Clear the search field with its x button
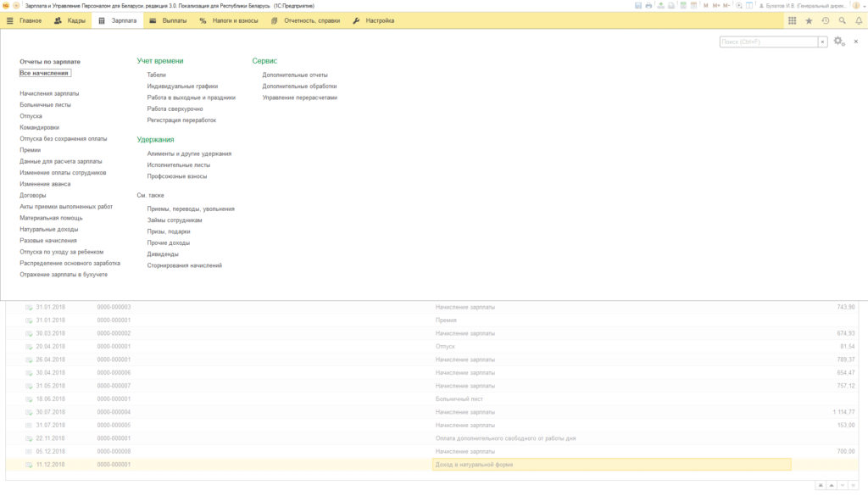 click(822, 42)
